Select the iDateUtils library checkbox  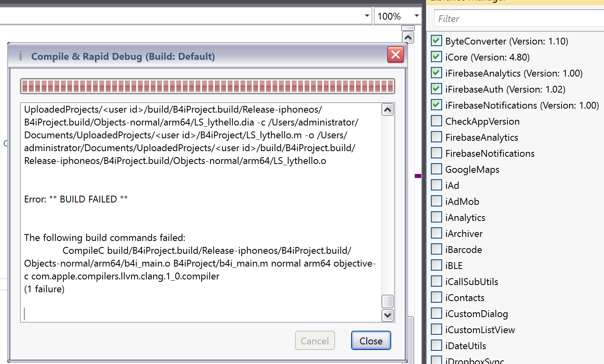(x=436, y=346)
